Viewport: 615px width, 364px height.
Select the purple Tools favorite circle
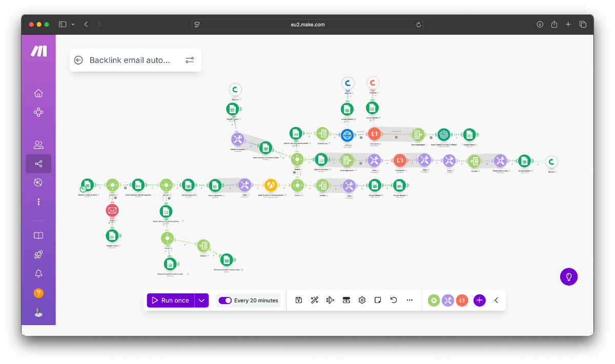pos(448,301)
